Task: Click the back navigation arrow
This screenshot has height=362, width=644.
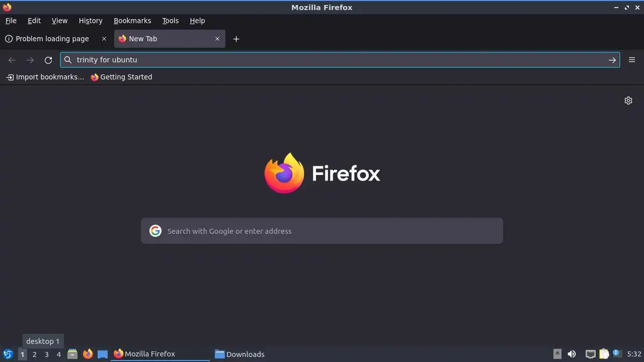Action: click(12, 60)
